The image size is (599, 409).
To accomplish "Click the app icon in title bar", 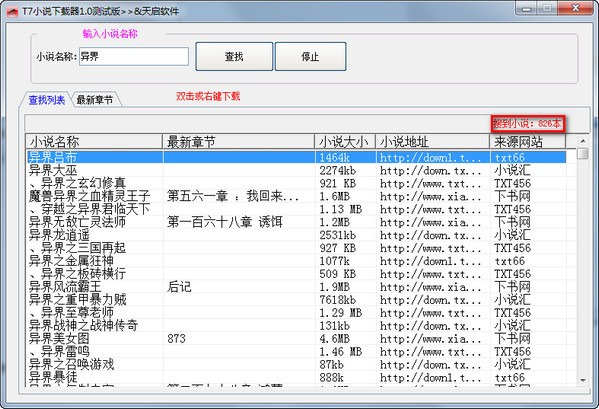I will tap(13, 11).
